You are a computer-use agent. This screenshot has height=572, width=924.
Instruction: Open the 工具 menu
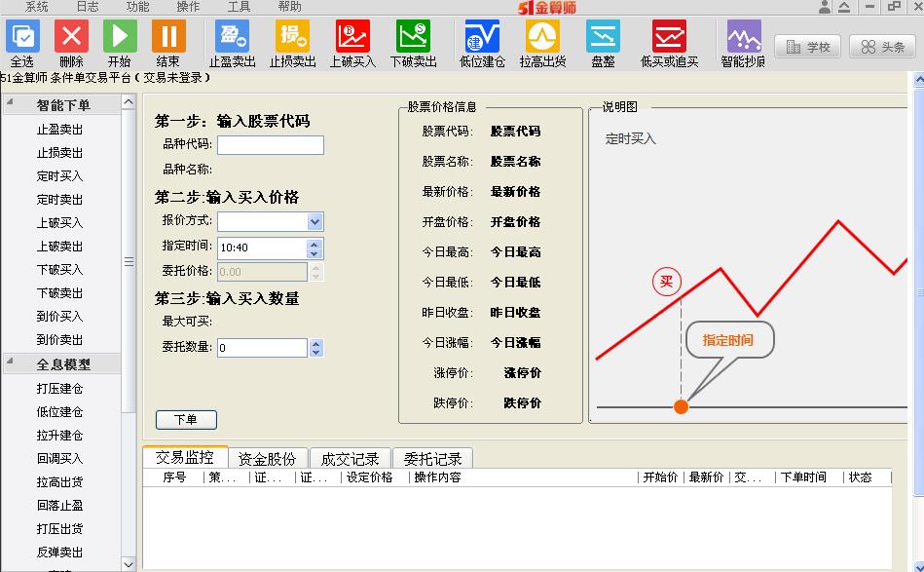pos(239,7)
